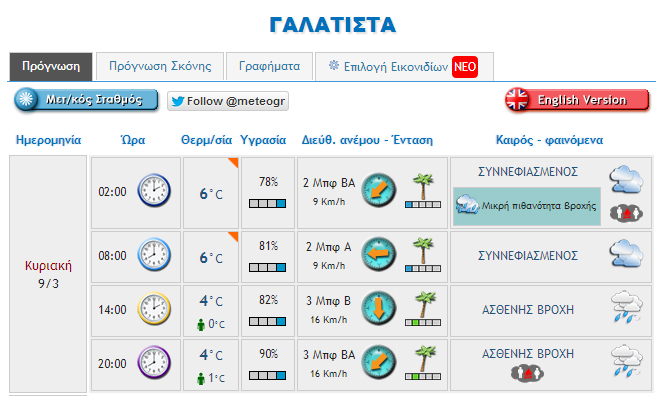The image size is (664, 396).
Task: Open the Γραφήματα tab
Action: 269,66
